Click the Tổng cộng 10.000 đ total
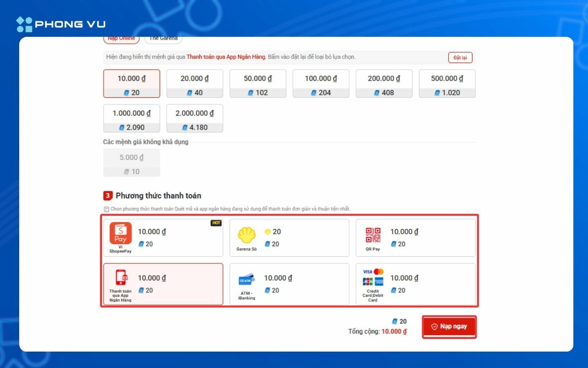Viewport: 588px width, 368px height. (377, 332)
